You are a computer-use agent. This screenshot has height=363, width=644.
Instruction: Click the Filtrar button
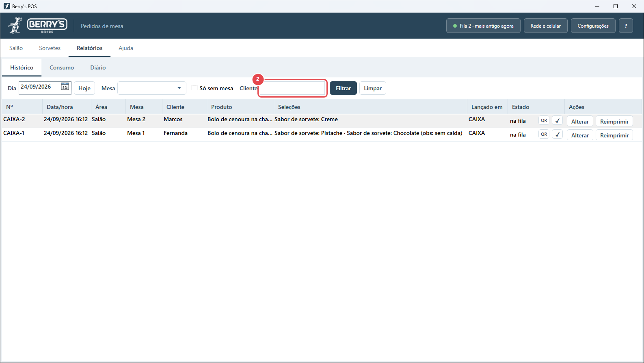(x=343, y=88)
